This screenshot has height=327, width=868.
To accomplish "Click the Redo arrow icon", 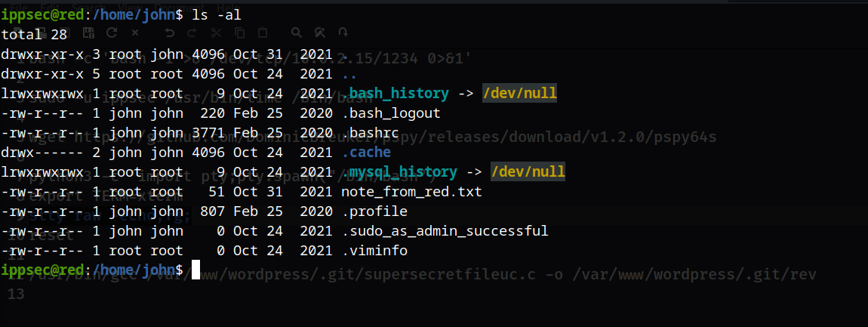I will [192, 33].
